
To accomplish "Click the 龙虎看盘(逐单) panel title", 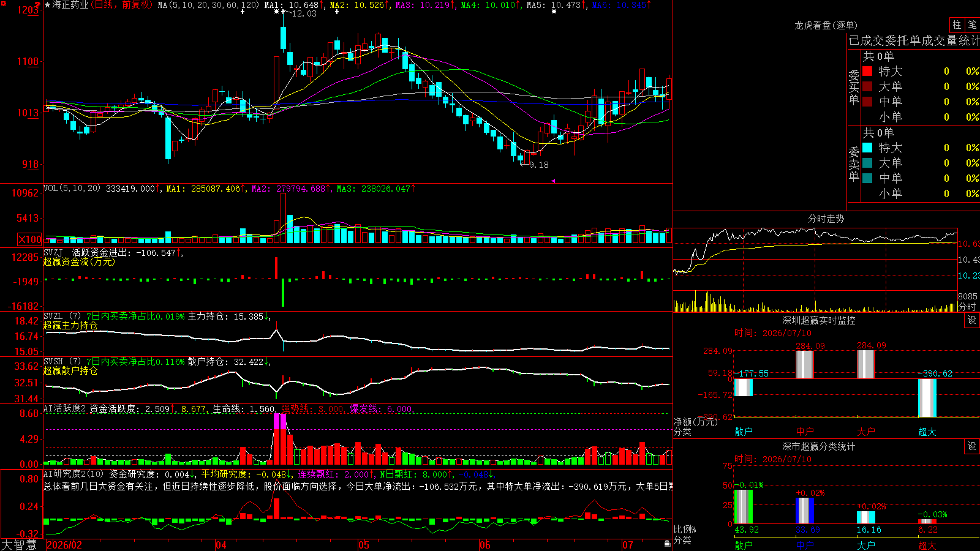I will click(826, 25).
